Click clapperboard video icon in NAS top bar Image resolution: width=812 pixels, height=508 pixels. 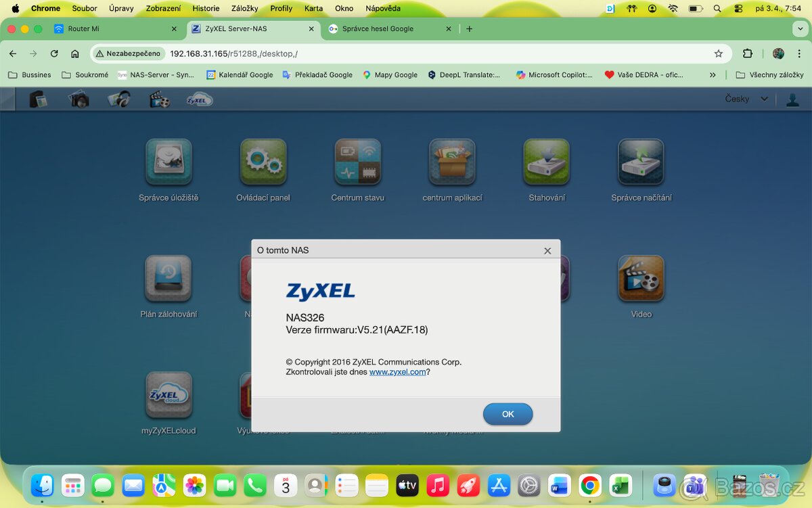159,99
